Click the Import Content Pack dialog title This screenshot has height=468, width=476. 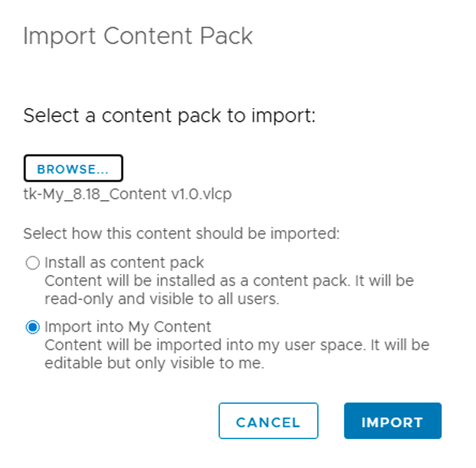point(138,36)
